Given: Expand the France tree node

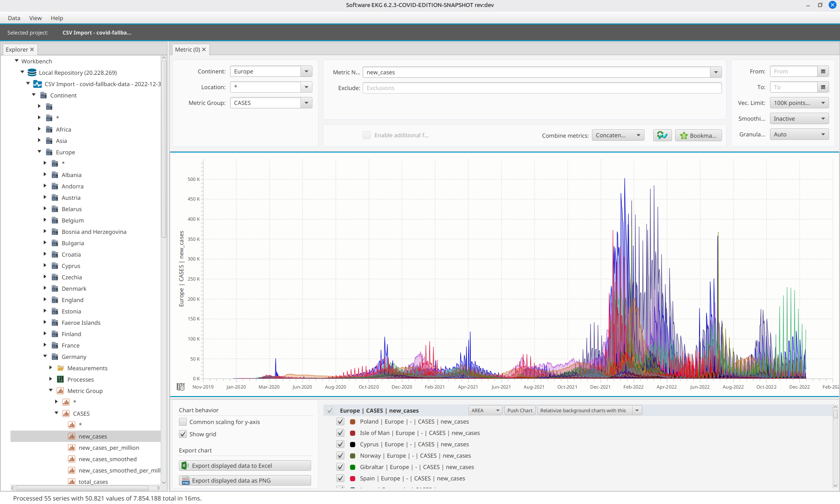Looking at the screenshot, I should [45, 345].
